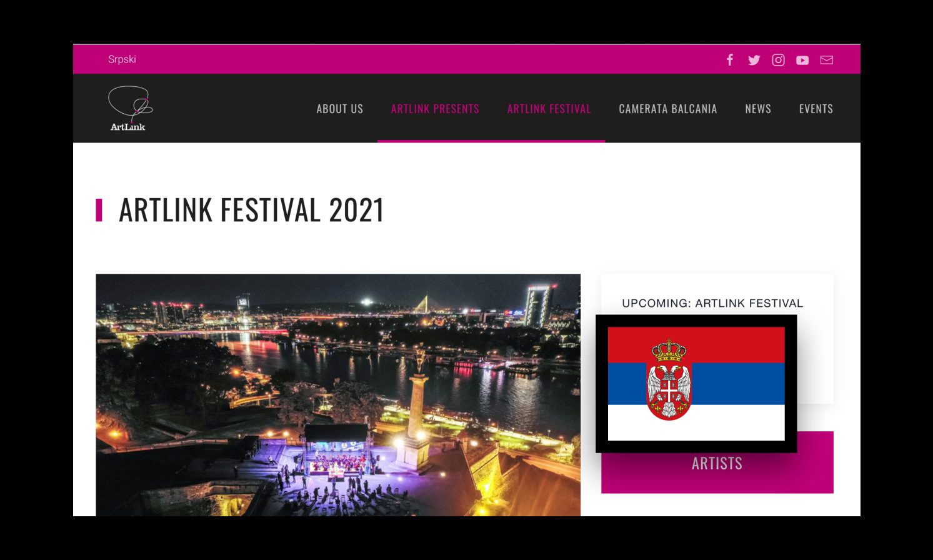The image size is (933, 560).
Task: Open the ArtLink Festival menu
Action: pyautogui.click(x=549, y=109)
